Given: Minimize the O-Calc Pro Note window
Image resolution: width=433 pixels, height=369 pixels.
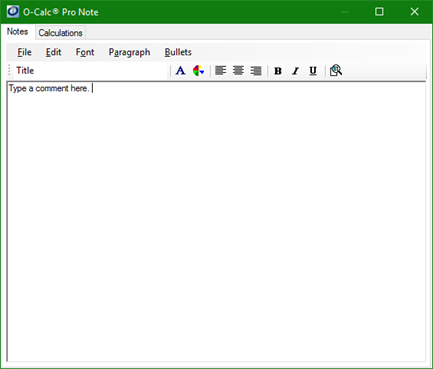Looking at the screenshot, I should pos(345,12).
